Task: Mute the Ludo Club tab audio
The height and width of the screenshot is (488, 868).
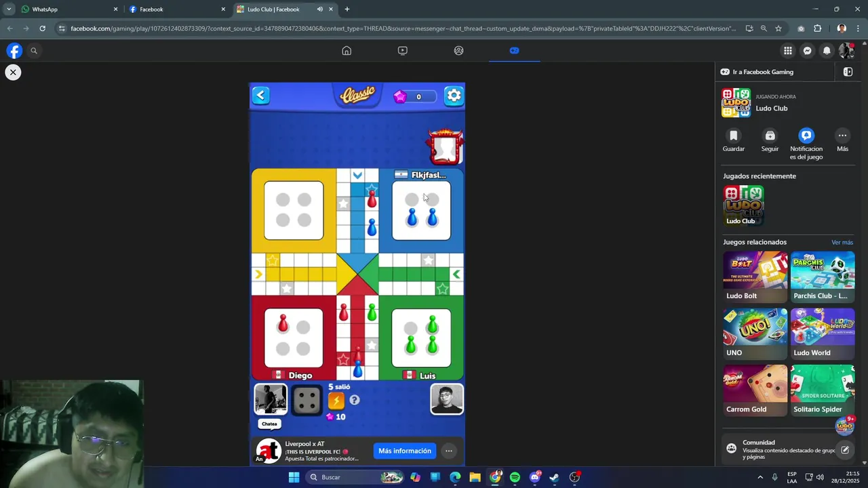Action: pyautogui.click(x=319, y=9)
